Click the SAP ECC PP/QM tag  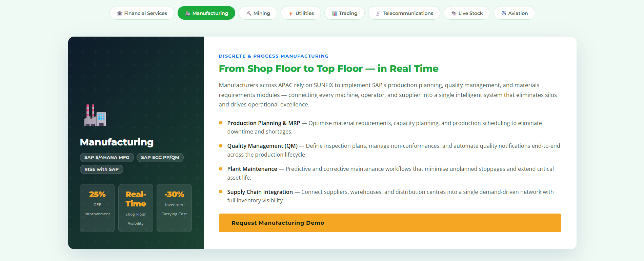click(160, 157)
